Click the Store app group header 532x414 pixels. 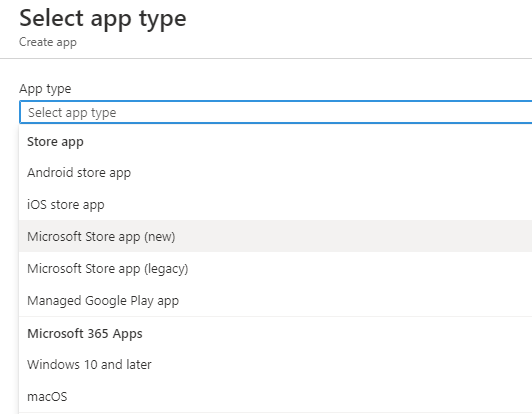55,142
